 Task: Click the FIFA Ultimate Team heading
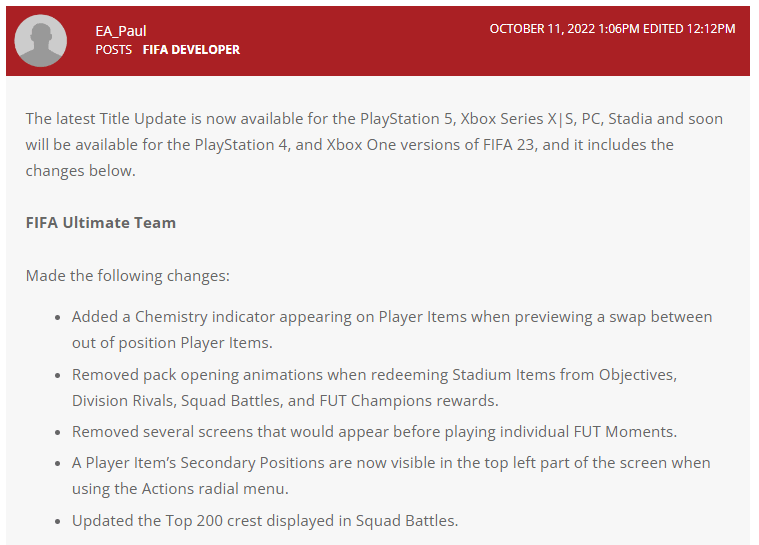pos(101,223)
